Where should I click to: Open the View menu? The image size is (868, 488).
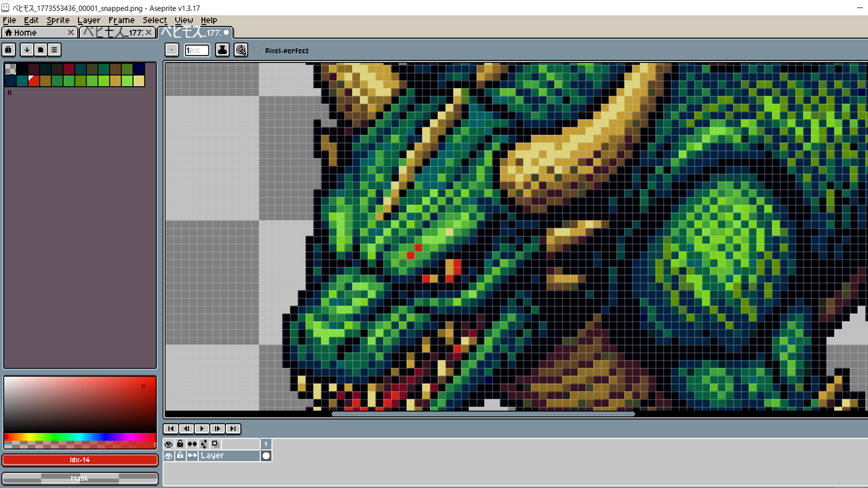coord(183,20)
